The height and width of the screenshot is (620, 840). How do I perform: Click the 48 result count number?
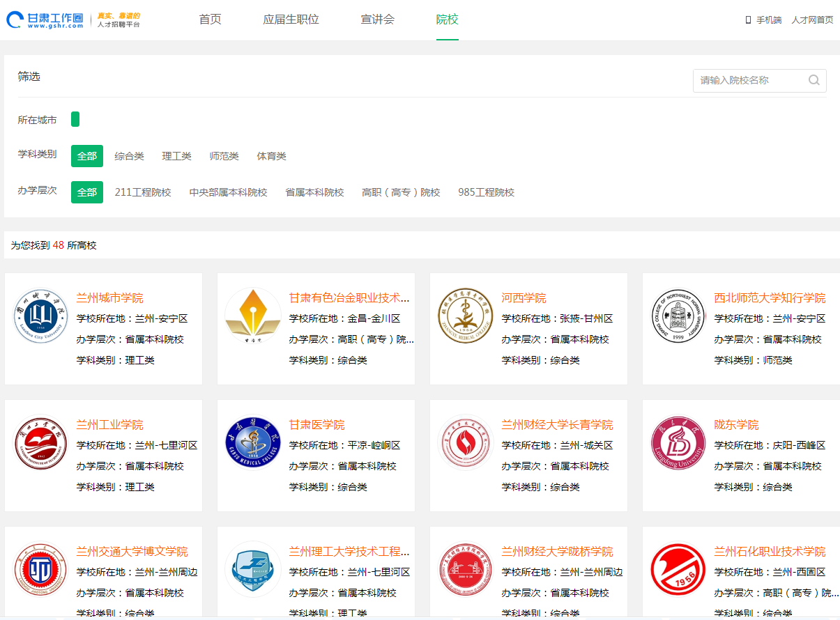pos(59,245)
